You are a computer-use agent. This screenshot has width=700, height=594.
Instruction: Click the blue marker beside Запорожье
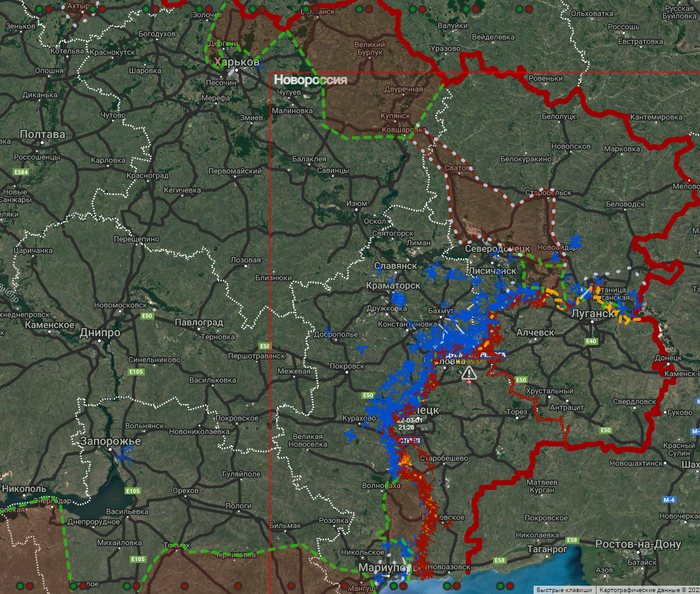pyautogui.click(x=125, y=456)
